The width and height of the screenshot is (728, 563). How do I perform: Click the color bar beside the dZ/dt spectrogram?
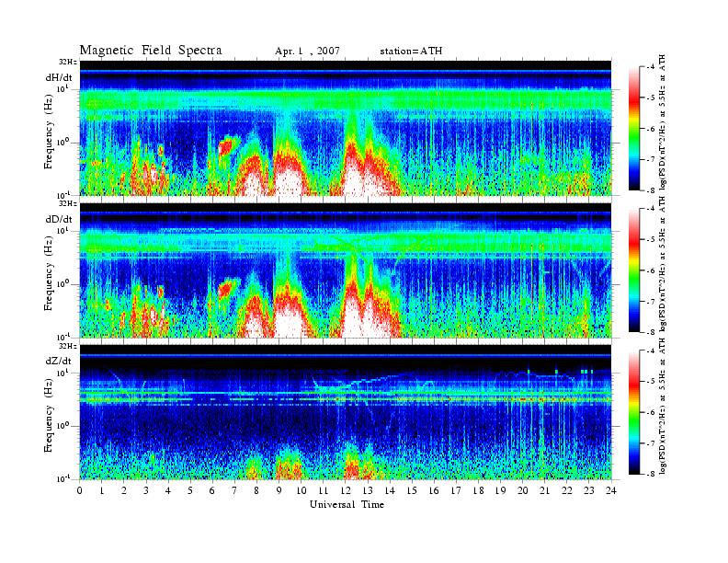tap(634, 412)
